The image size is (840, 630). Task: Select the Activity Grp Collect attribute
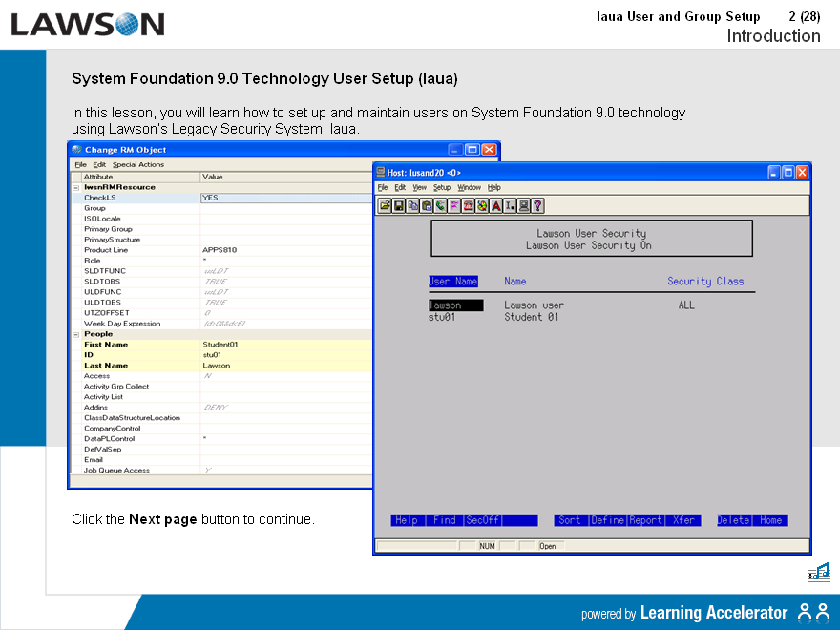coord(116,387)
